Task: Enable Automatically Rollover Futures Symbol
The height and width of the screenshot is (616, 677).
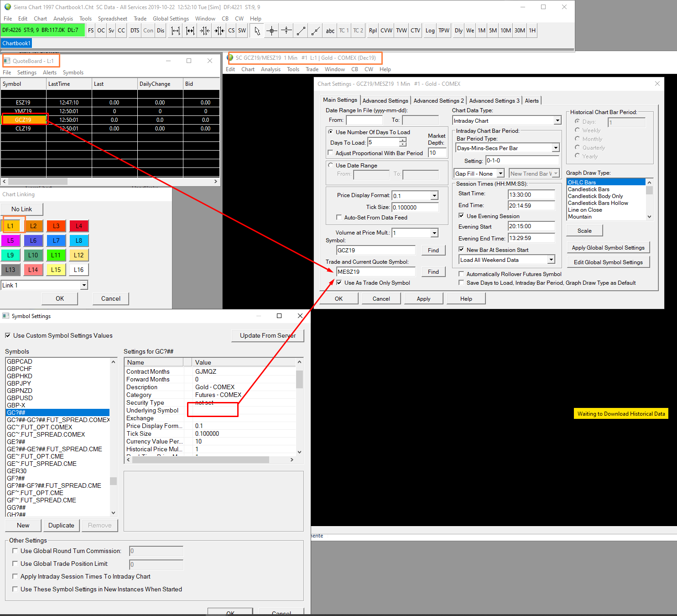Action: [461, 274]
